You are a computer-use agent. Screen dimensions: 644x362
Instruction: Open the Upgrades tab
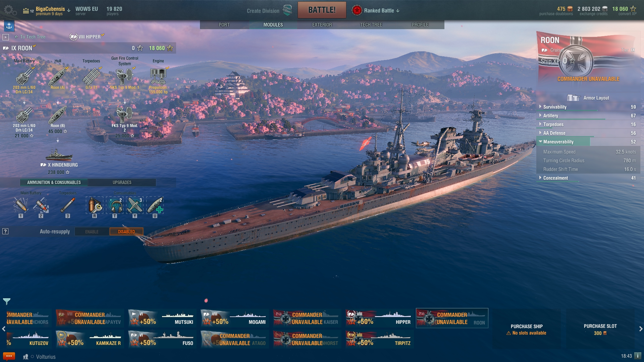pos(122,182)
